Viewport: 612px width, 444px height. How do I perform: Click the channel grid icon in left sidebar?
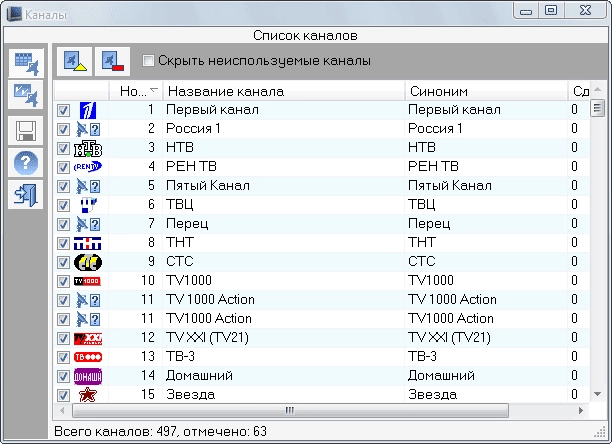click(x=26, y=63)
